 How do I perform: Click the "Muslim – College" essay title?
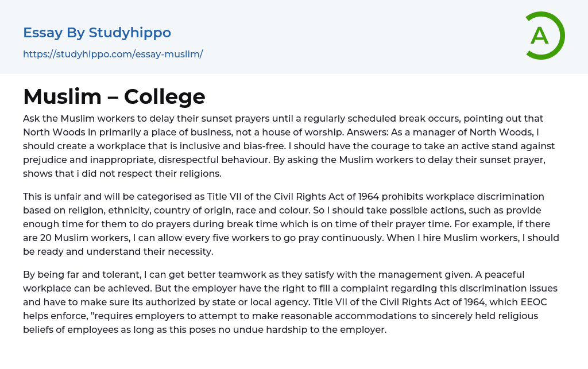pyautogui.click(x=114, y=96)
